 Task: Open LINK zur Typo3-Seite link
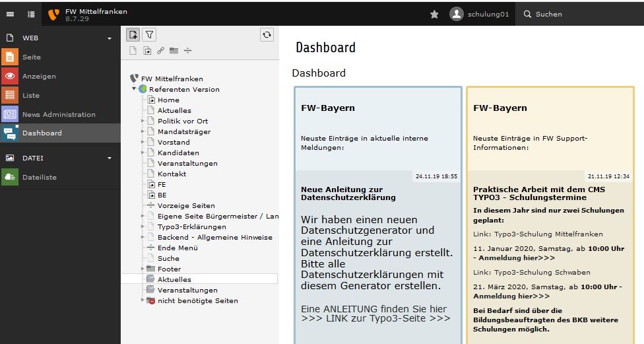[x=375, y=318]
